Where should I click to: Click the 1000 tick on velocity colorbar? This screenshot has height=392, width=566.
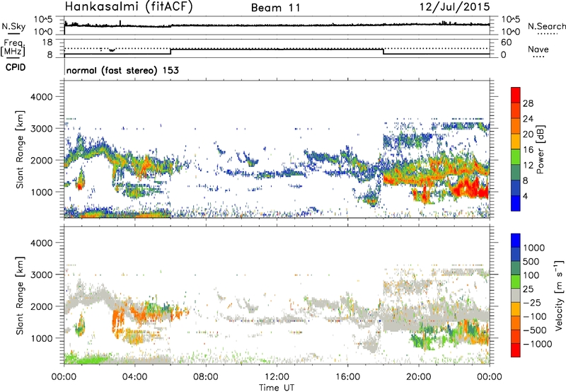pyautogui.click(x=534, y=248)
